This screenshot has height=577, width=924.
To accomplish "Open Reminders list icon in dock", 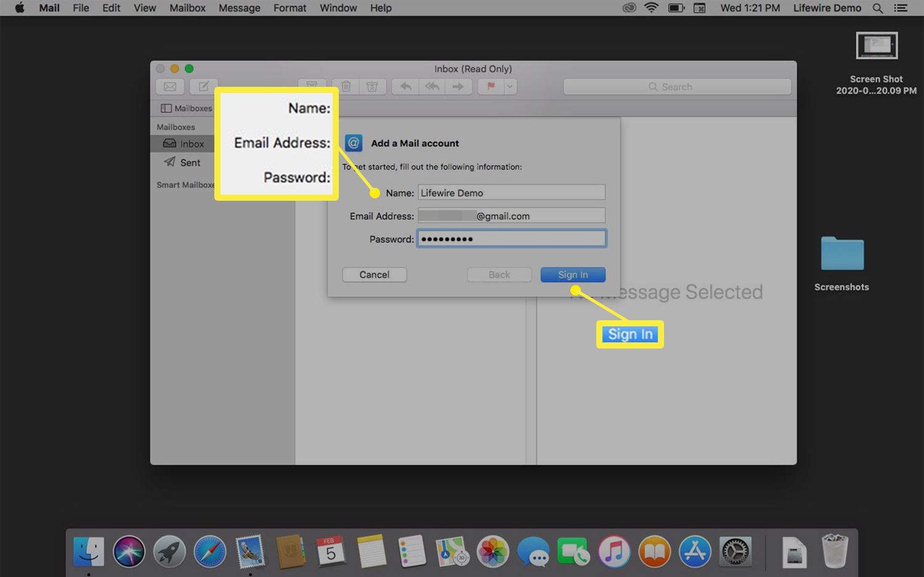I will click(412, 551).
